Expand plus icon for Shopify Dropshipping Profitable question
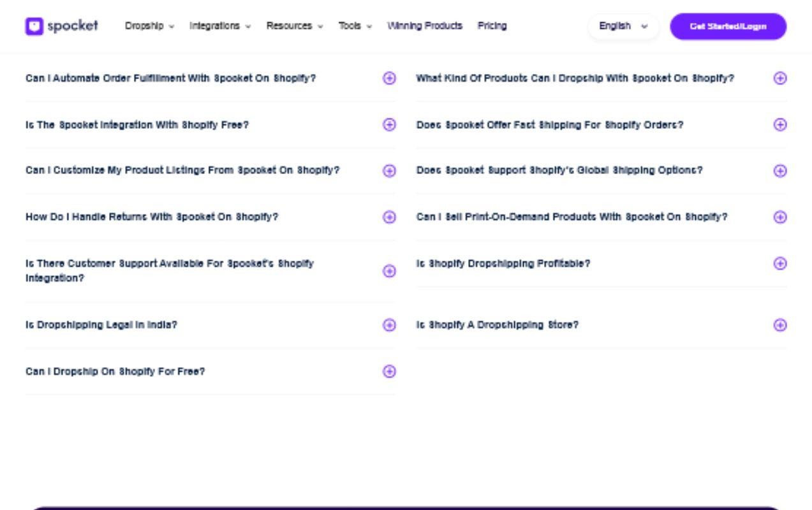 [779, 263]
